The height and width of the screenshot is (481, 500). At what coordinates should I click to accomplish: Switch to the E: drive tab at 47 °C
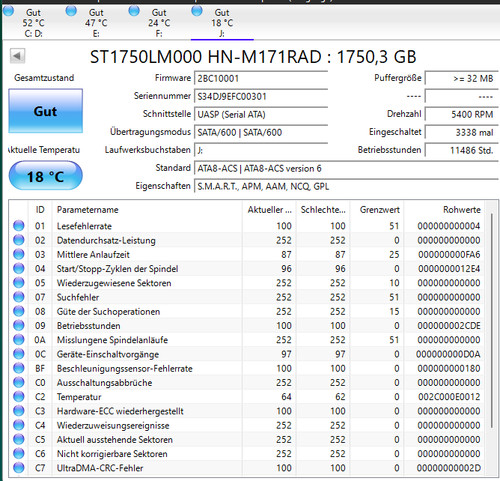coord(96,23)
